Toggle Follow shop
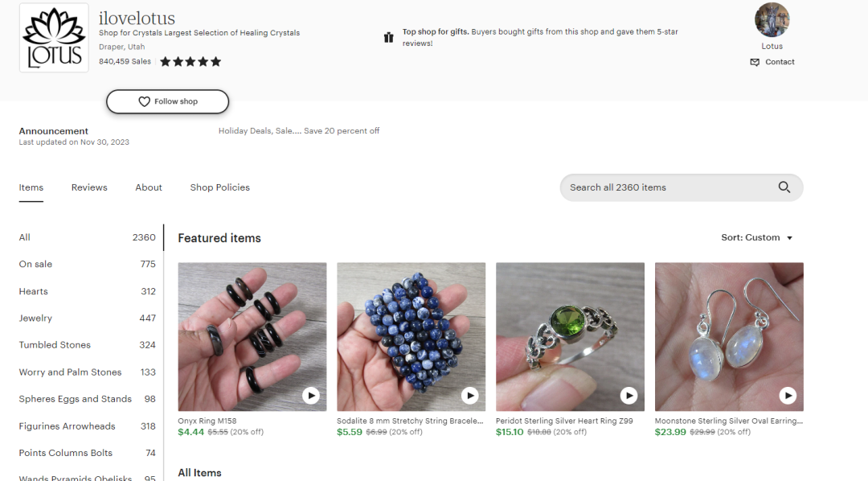Screen dimensions: 868x481 [166, 101]
